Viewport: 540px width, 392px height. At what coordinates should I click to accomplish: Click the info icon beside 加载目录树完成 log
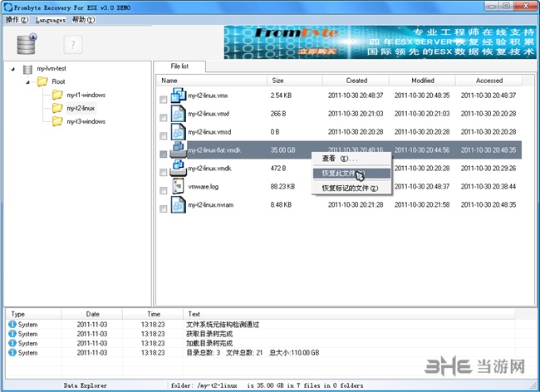click(x=12, y=343)
